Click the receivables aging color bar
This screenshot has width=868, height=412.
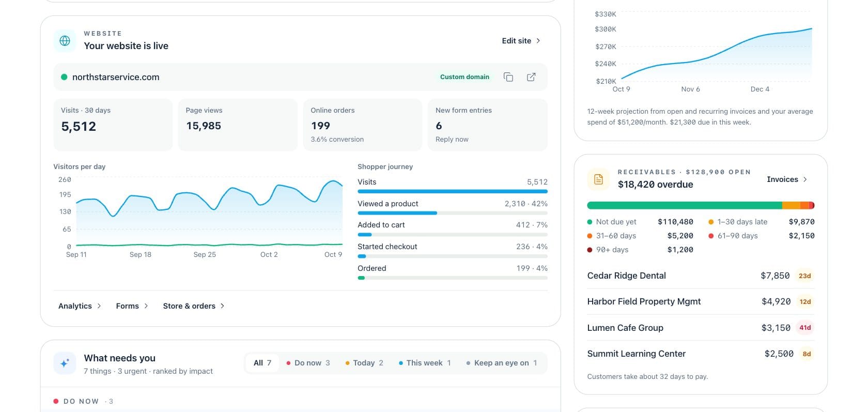click(701, 205)
